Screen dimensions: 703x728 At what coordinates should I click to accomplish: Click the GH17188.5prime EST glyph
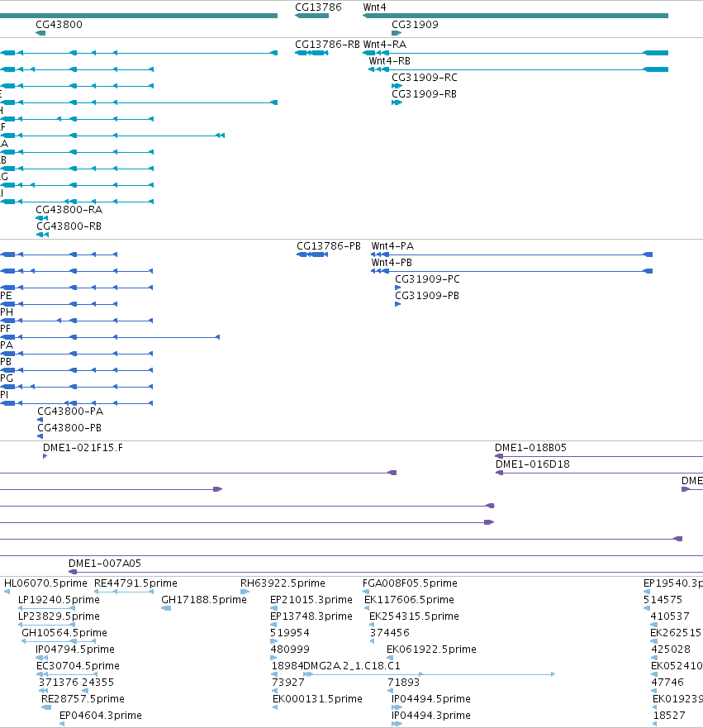[x=166, y=608]
